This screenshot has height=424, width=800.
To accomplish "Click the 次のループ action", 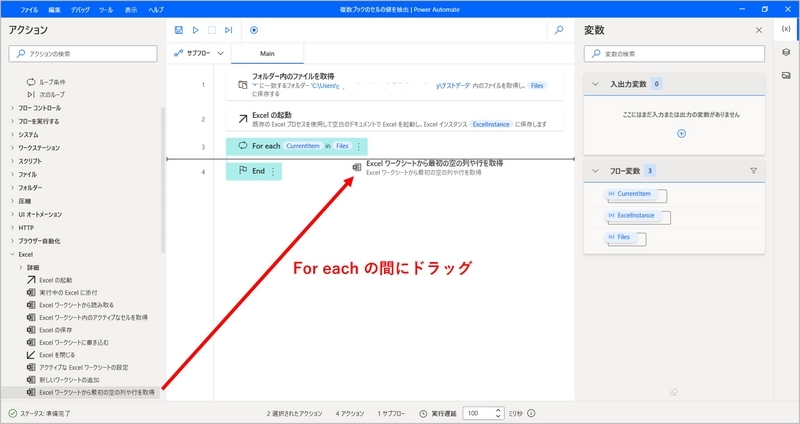I will (x=46, y=94).
